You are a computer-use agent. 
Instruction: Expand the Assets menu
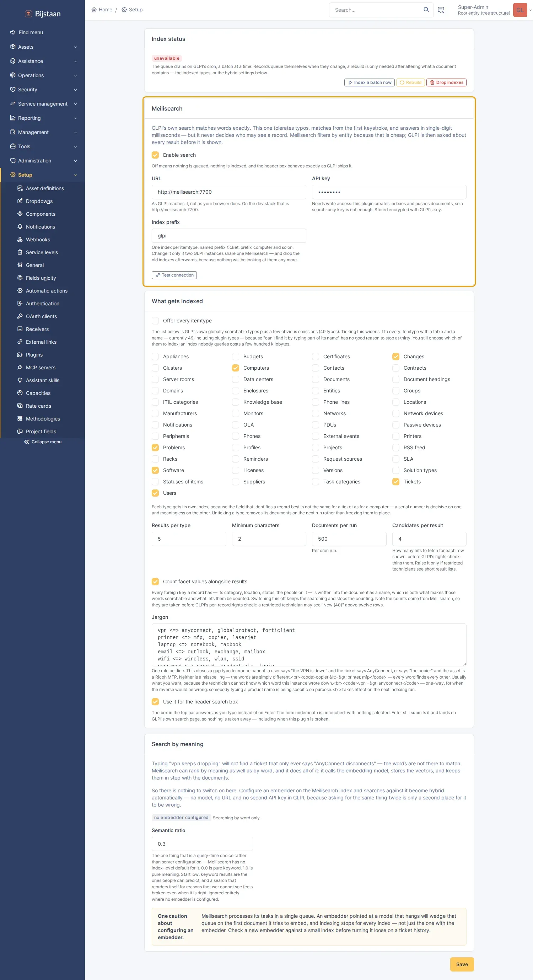click(x=43, y=47)
